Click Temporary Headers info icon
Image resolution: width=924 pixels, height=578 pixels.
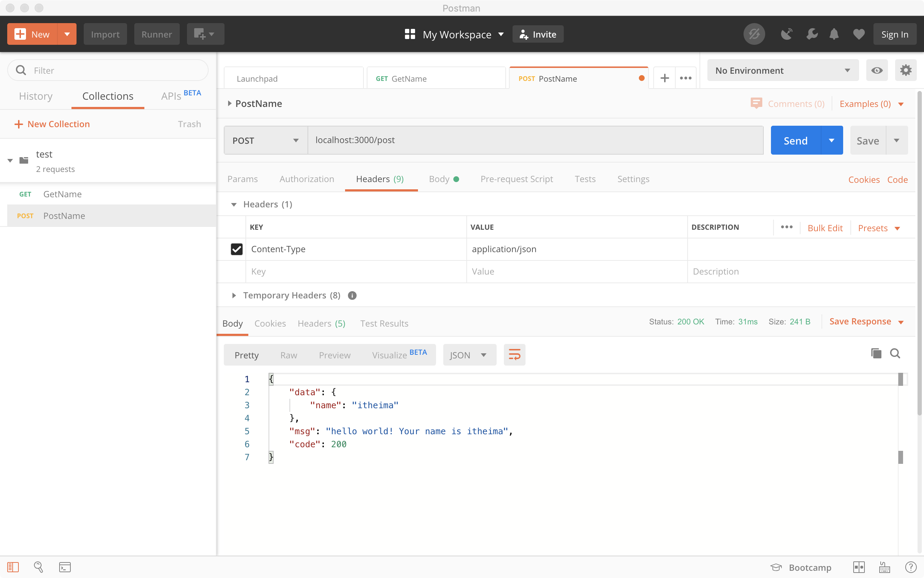tap(352, 296)
